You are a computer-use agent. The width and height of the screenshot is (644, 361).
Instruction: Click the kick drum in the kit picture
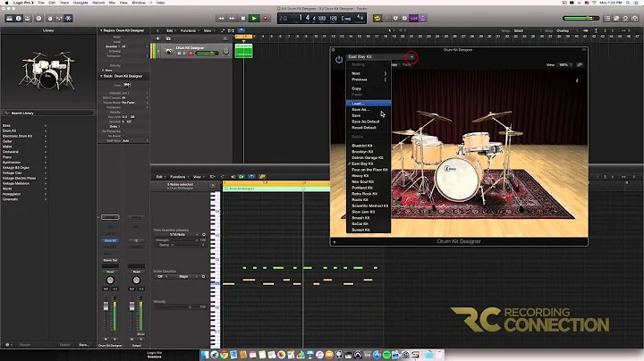457,179
